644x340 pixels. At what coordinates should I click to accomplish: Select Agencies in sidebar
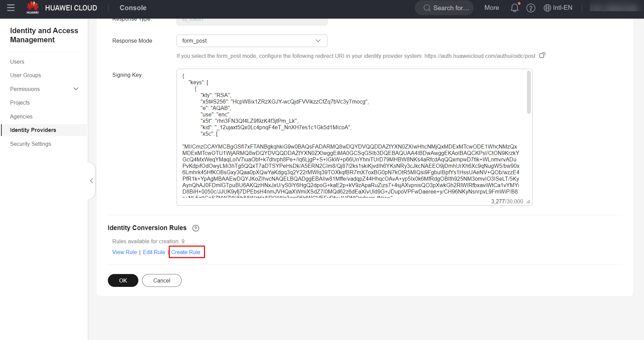pos(21,116)
